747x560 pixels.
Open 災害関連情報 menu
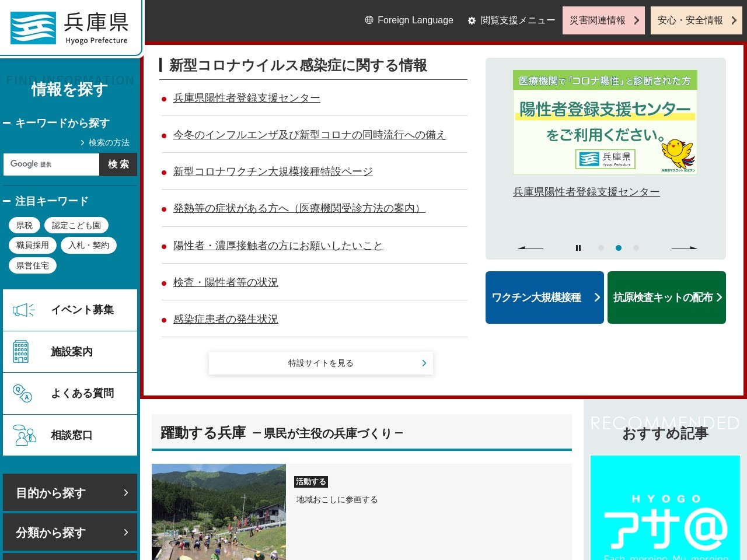pos(603,20)
